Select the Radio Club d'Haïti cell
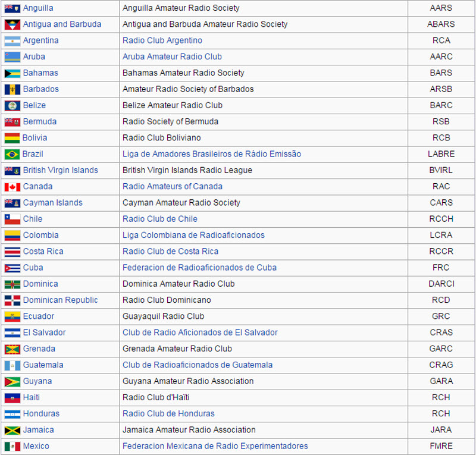 point(264,397)
